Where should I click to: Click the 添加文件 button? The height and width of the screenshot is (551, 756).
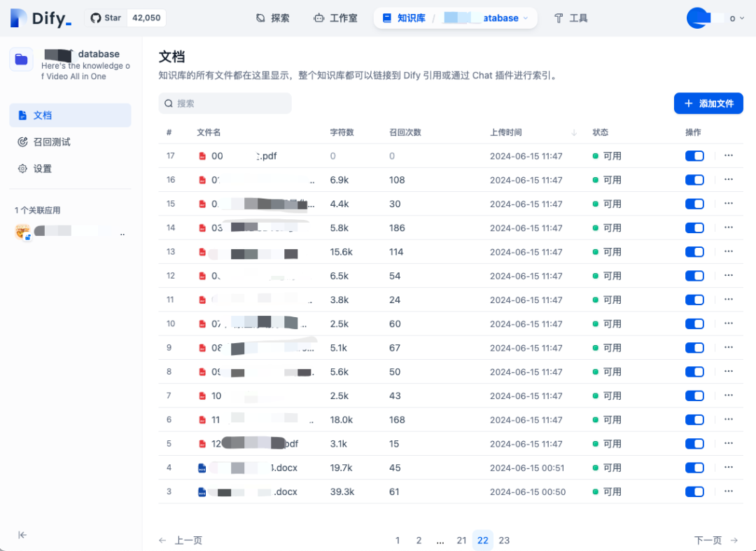[708, 103]
